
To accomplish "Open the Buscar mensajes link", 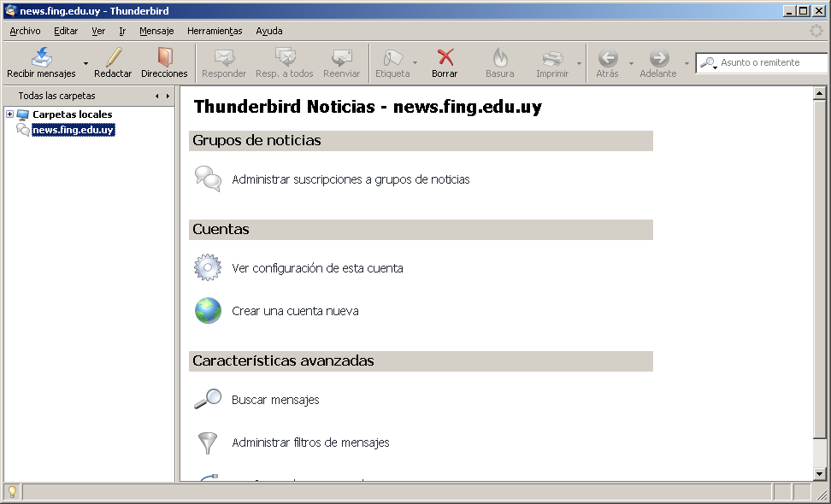I will [x=275, y=400].
